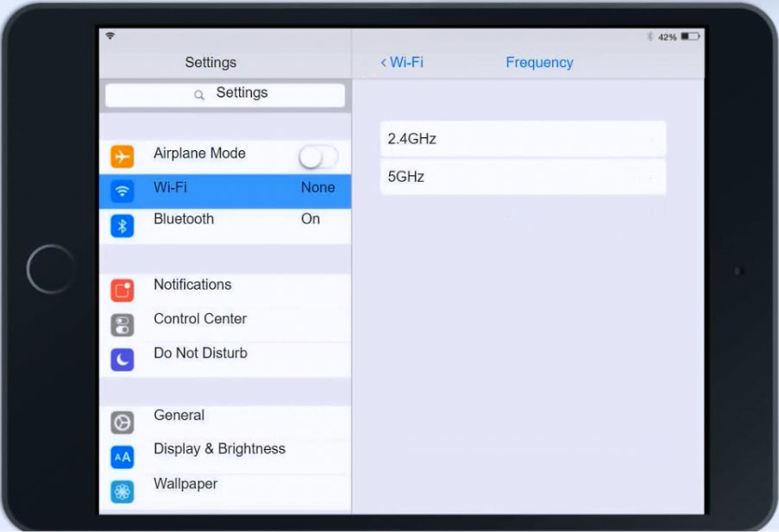This screenshot has height=532, width=779.
Task: Tap the Control Center icon
Action: [x=123, y=325]
